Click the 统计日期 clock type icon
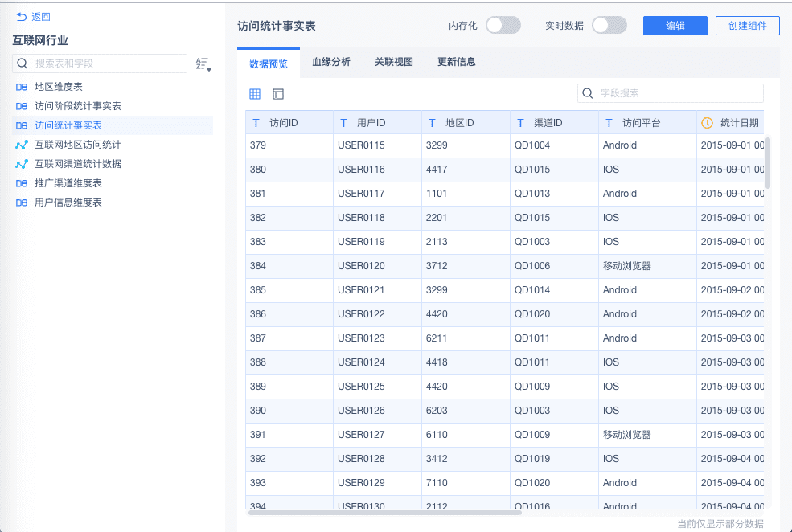This screenshot has height=532, width=792. coord(707,123)
